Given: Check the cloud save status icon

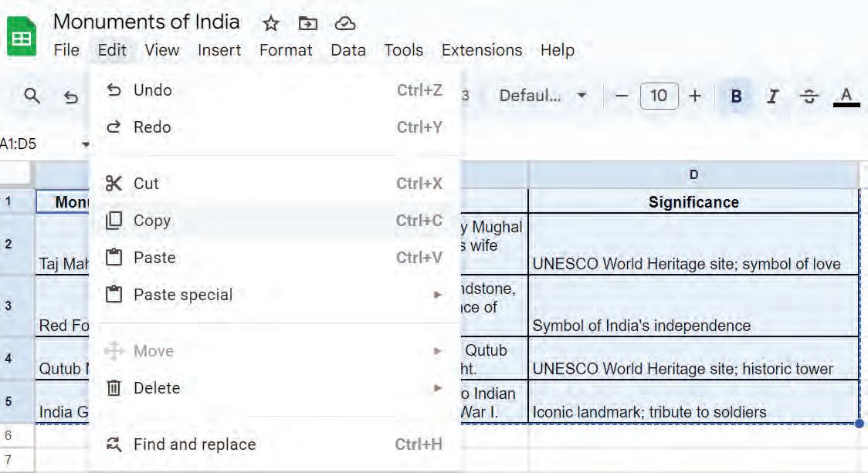Looking at the screenshot, I should tap(345, 23).
